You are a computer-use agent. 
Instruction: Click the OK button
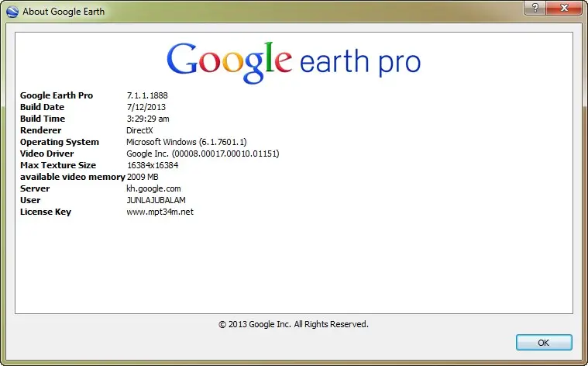(x=544, y=343)
